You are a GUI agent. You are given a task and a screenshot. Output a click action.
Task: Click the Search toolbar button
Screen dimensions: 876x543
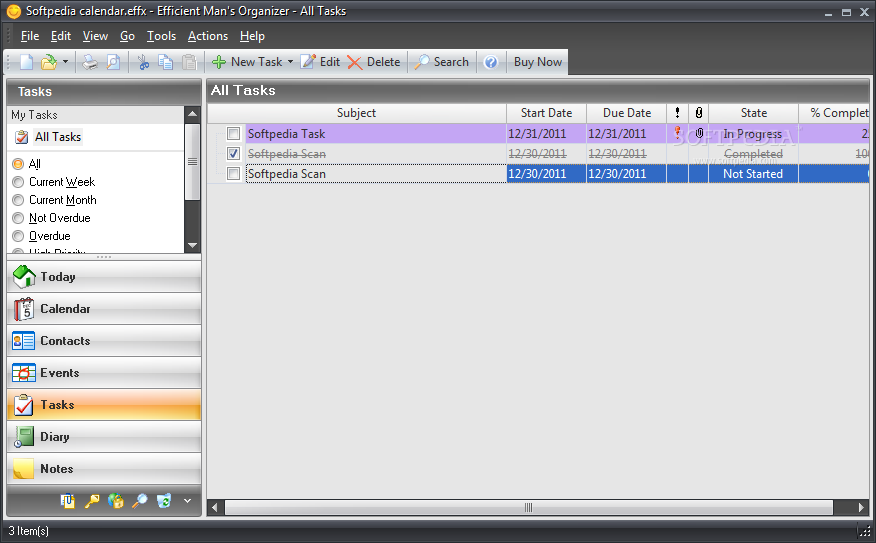click(x=441, y=62)
